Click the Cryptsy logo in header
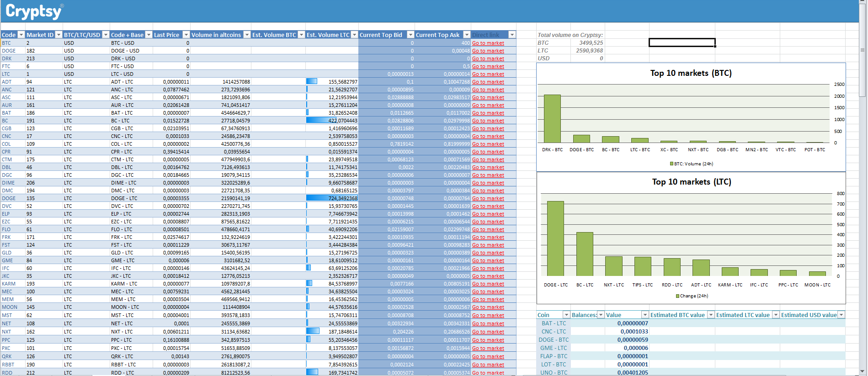Screen dimensions: 868x376 tap(34, 11)
